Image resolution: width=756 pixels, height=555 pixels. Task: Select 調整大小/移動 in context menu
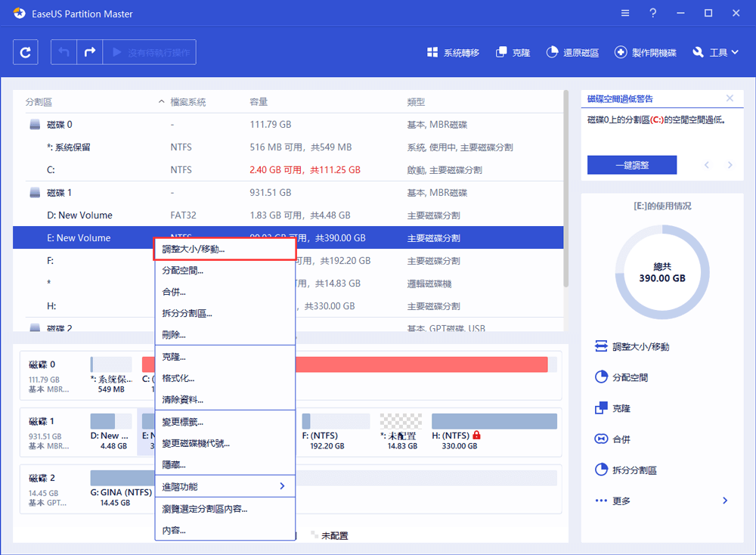tap(225, 250)
